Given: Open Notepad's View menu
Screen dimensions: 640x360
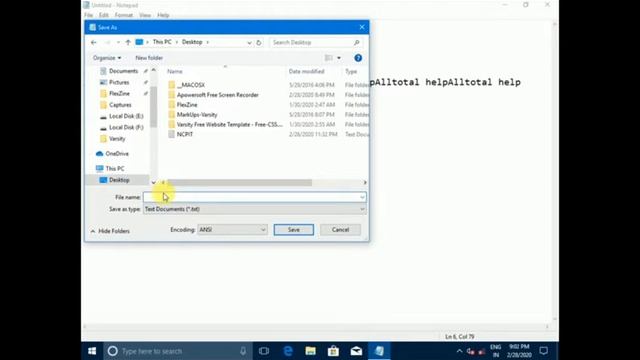Looking at the screenshot, I should click(145, 15).
